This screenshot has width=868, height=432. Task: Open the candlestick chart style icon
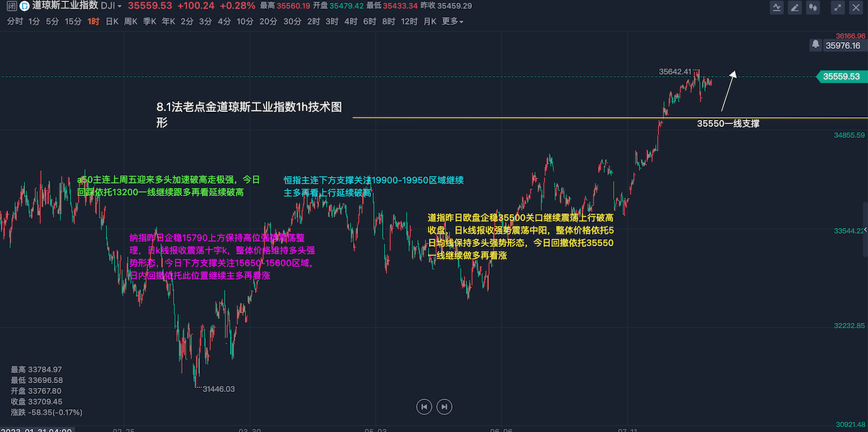(x=812, y=7)
